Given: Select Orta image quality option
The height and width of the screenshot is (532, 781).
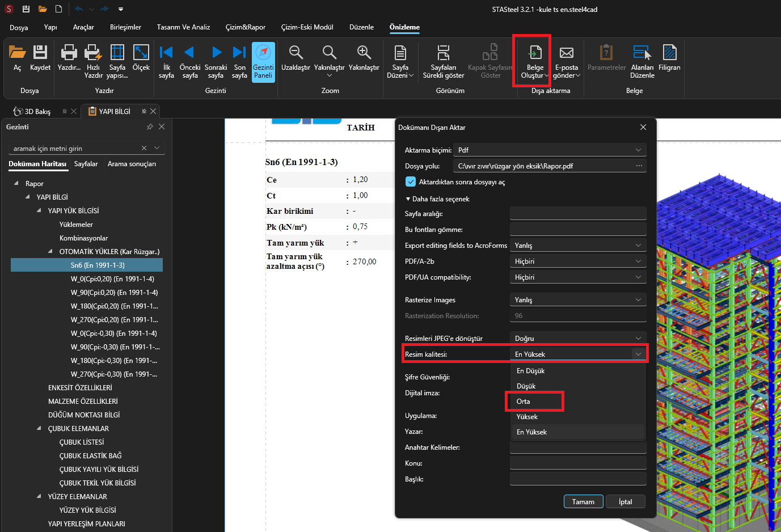Looking at the screenshot, I should [x=524, y=402].
